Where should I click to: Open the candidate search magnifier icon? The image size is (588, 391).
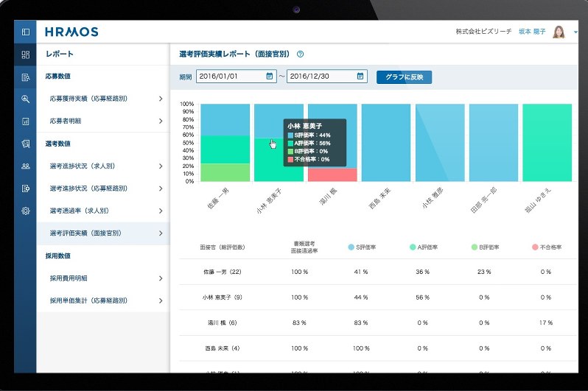26,99
